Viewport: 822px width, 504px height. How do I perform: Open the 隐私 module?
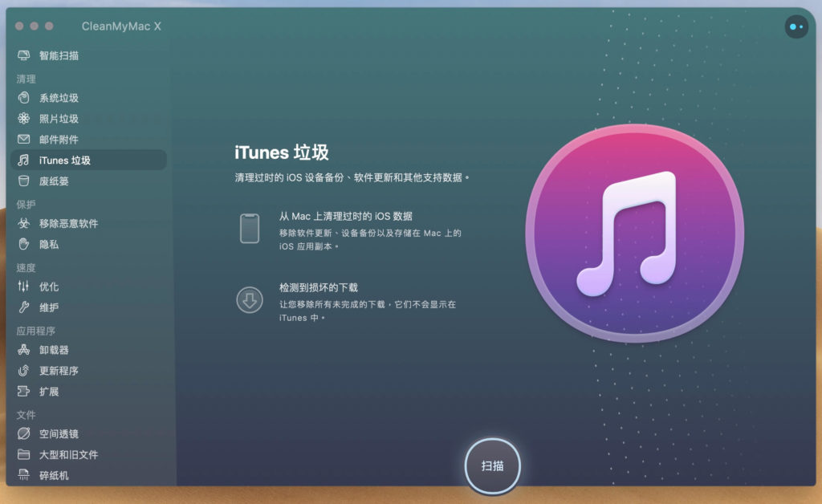click(49, 245)
